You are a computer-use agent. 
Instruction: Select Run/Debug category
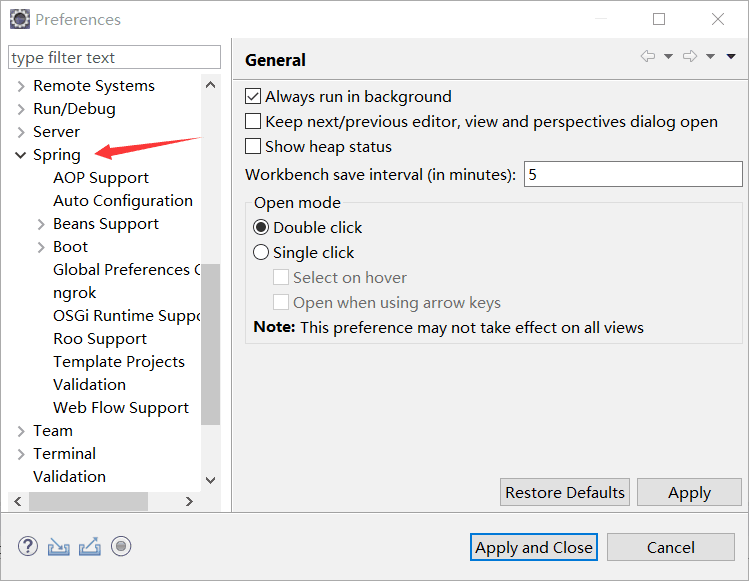pos(74,109)
